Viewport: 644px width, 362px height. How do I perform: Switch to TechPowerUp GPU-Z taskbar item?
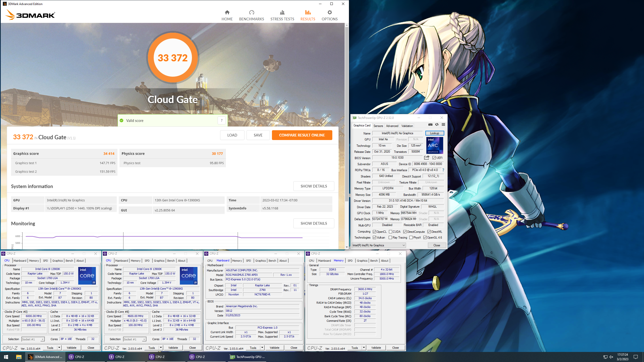pos(247,357)
